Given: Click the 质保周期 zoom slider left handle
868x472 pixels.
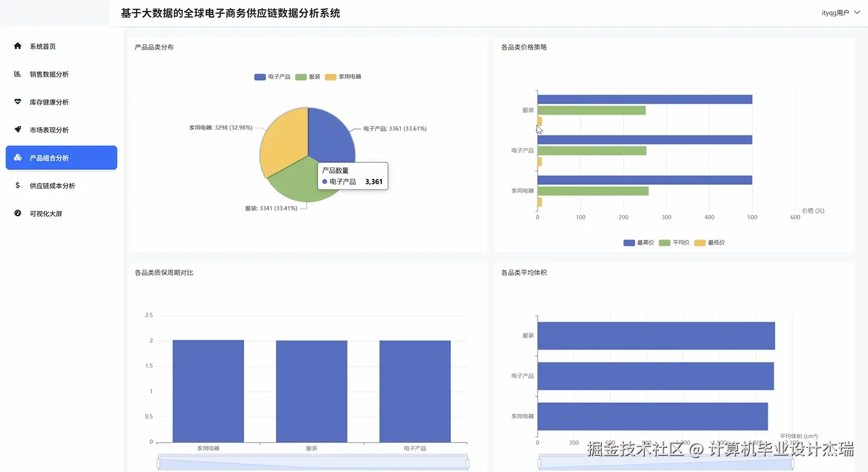Looking at the screenshot, I should (158, 463).
